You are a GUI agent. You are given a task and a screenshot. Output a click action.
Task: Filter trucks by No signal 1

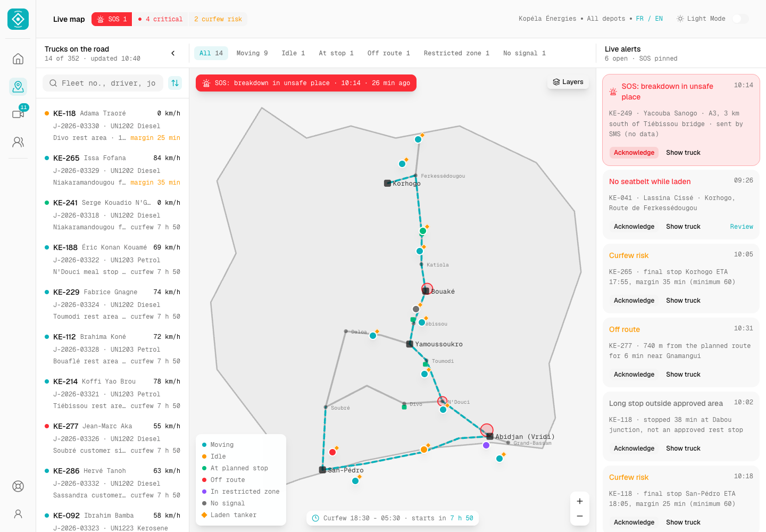tap(524, 53)
